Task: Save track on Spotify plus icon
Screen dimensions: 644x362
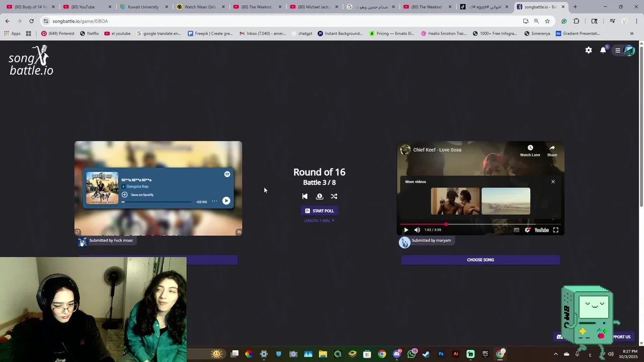Action: tap(125, 195)
